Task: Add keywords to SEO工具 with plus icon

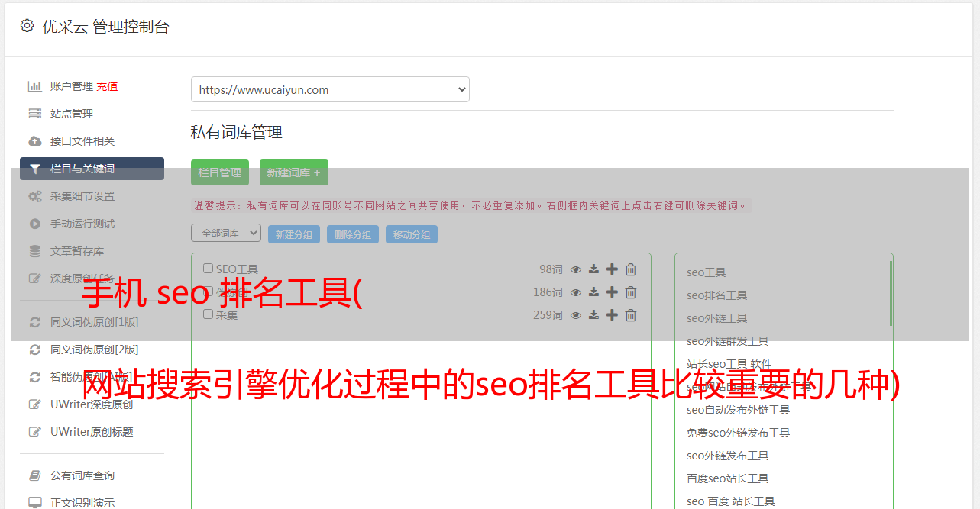Action: pyautogui.click(x=612, y=269)
